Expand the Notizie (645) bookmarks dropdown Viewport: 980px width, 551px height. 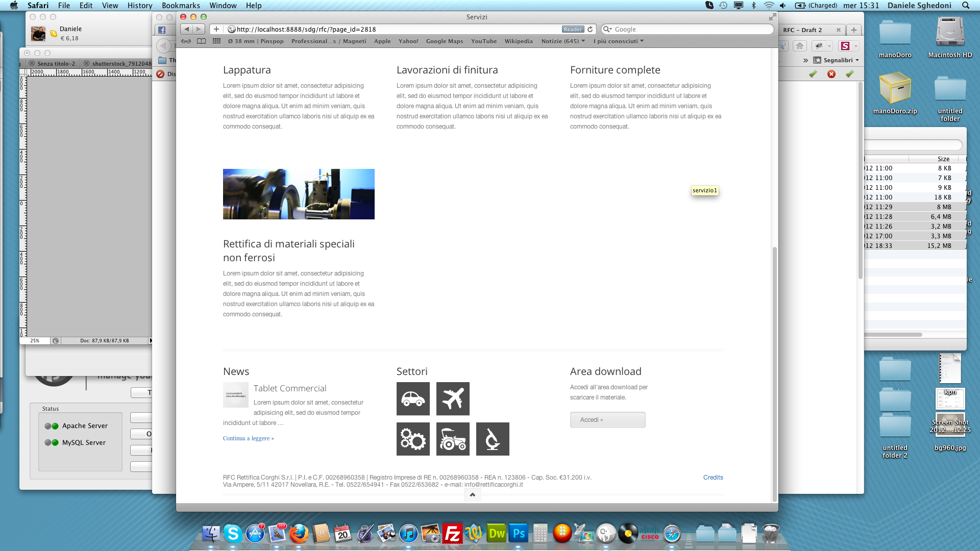click(x=563, y=41)
